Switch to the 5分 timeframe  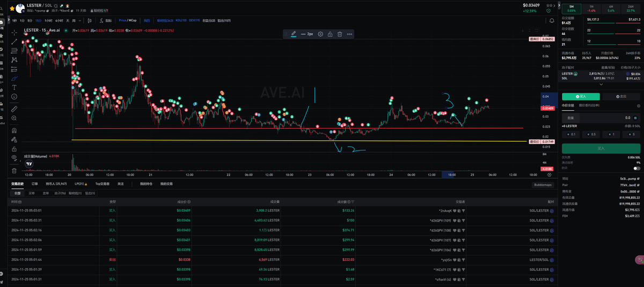(30, 20)
